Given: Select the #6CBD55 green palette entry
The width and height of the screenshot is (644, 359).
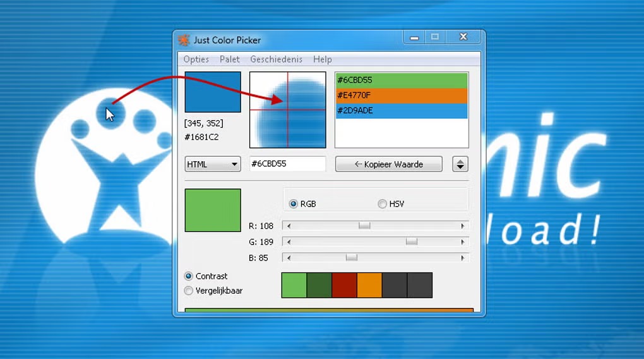Looking at the screenshot, I should click(x=402, y=80).
